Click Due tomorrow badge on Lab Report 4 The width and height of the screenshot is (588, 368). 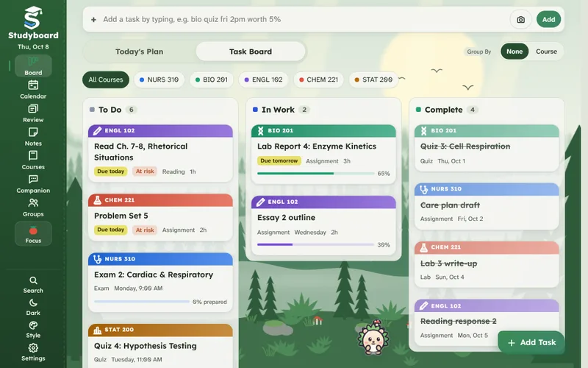tap(279, 160)
